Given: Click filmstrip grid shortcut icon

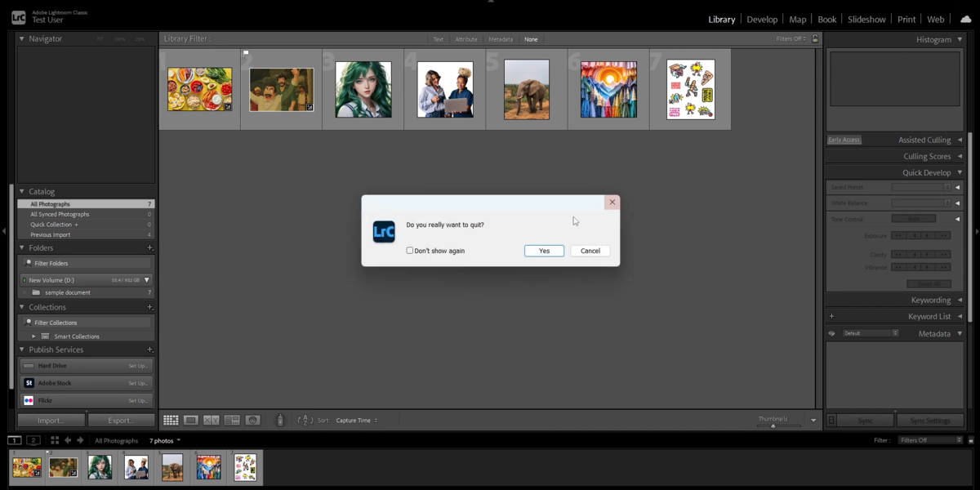Looking at the screenshot, I should [x=55, y=440].
